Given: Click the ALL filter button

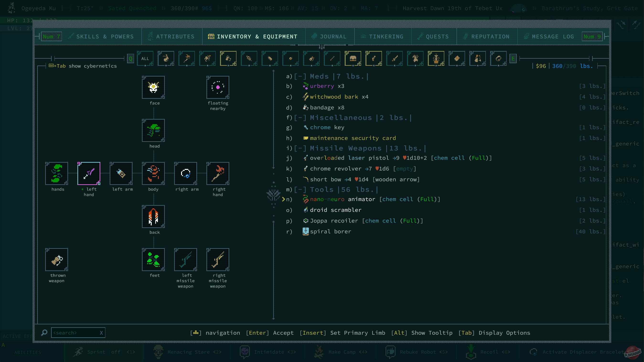Looking at the screenshot, I should 145,58.
